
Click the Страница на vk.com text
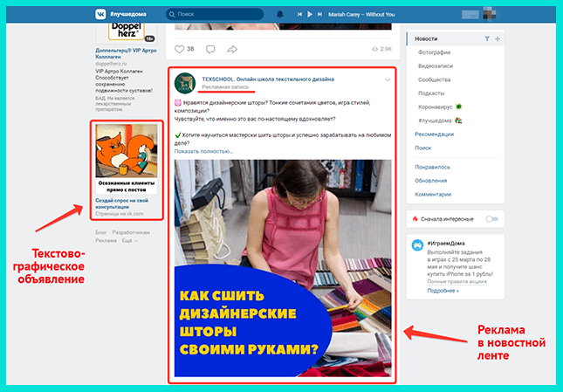point(120,214)
